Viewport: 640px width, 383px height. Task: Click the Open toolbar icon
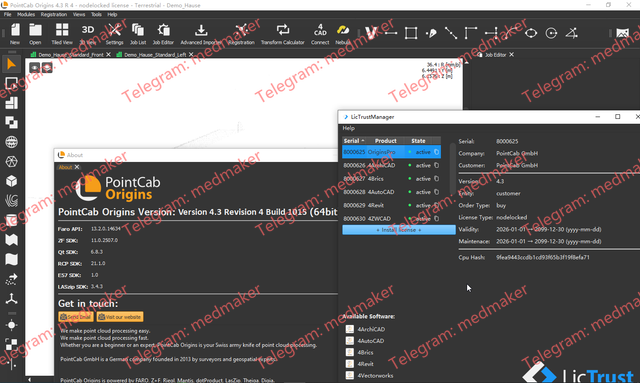(x=35, y=33)
